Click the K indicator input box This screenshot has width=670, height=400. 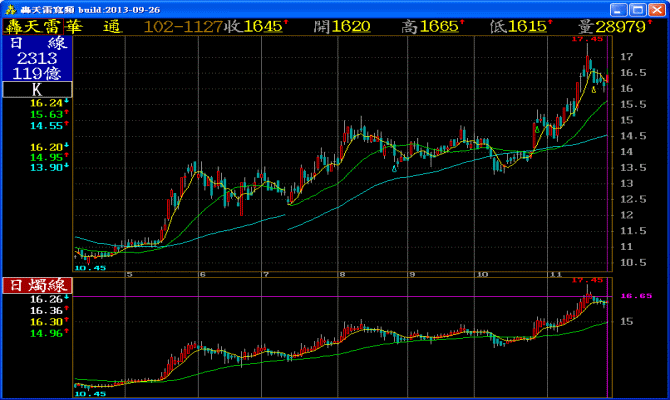click(36, 89)
